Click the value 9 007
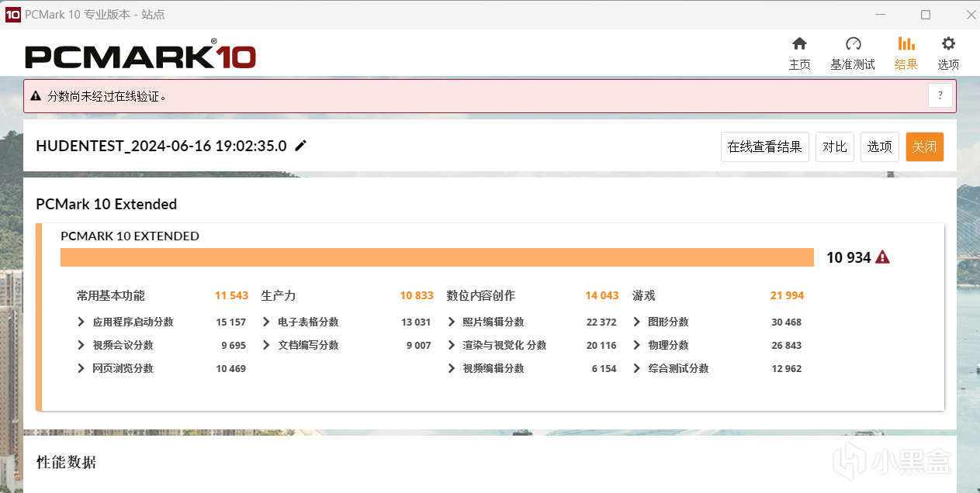The height and width of the screenshot is (493, 980). point(418,345)
